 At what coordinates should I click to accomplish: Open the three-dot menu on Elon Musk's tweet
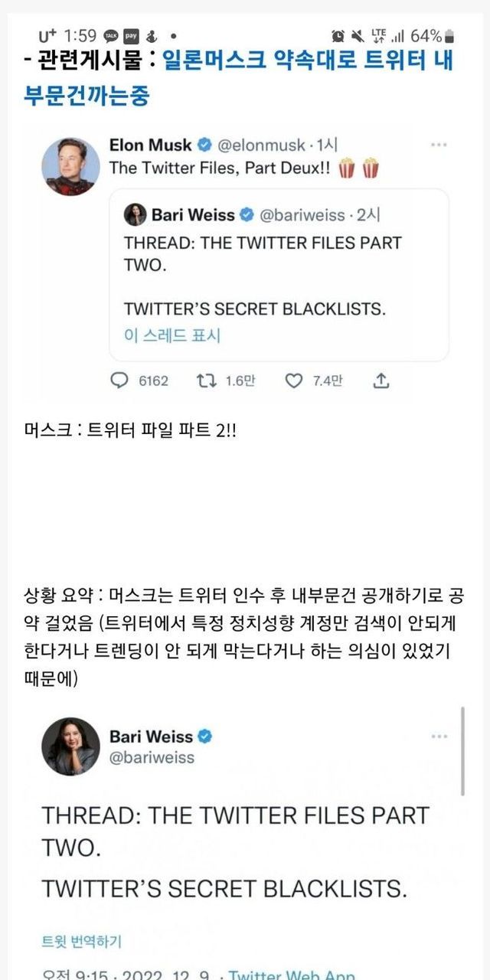pyautogui.click(x=439, y=145)
